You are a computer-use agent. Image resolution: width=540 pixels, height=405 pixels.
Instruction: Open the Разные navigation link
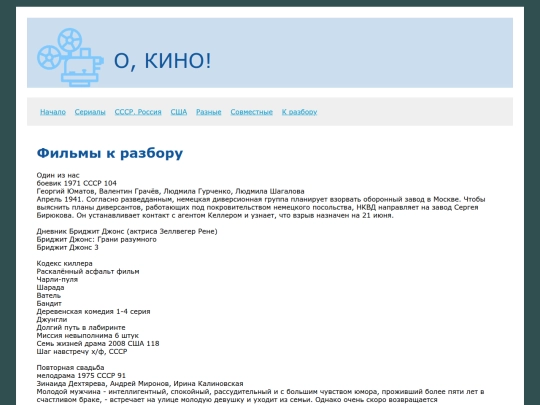tap(209, 112)
